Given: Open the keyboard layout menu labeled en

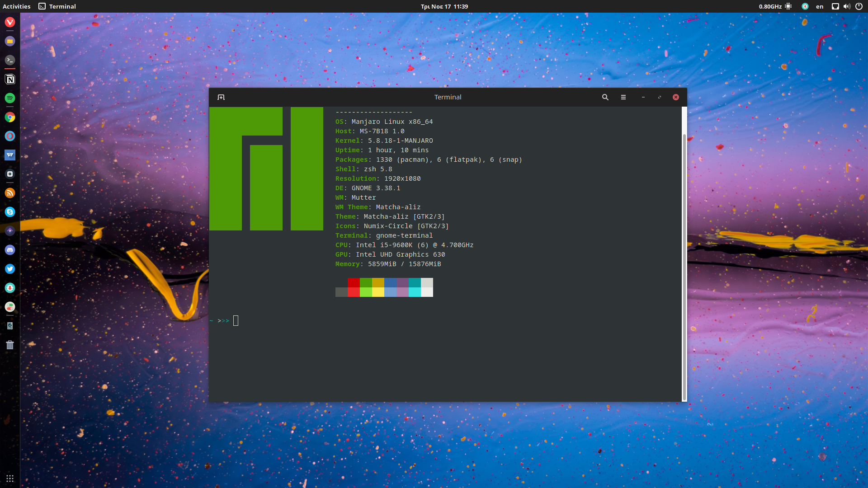Looking at the screenshot, I should 820,6.
